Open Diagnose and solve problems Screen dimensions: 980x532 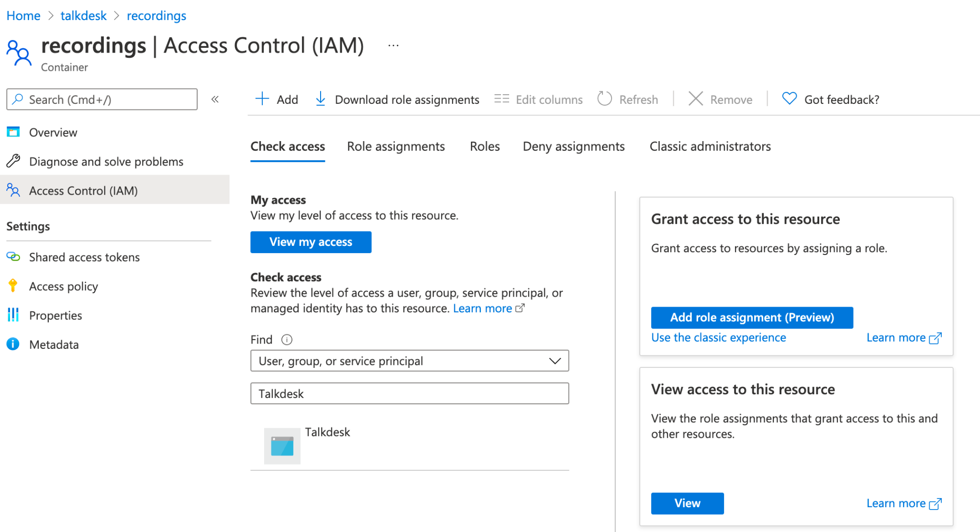point(115,161)
